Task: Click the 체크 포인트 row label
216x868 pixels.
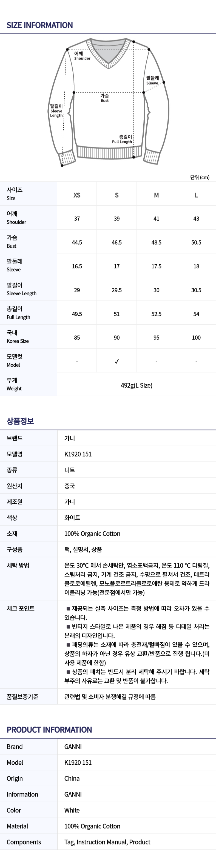Action: [21, 608]
